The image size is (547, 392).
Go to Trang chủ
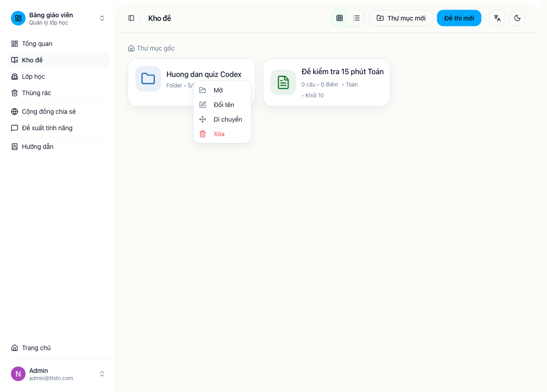(x=58, y=348)
